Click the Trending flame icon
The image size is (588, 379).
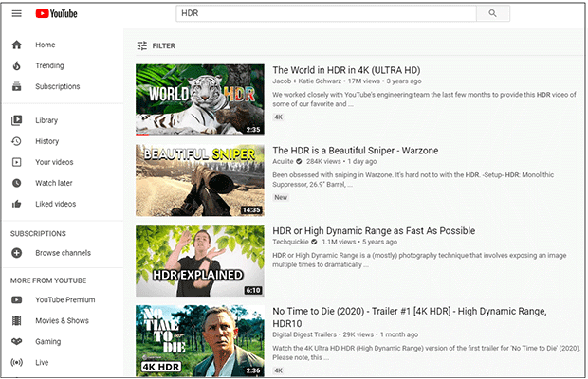click(x=16, y=66)
